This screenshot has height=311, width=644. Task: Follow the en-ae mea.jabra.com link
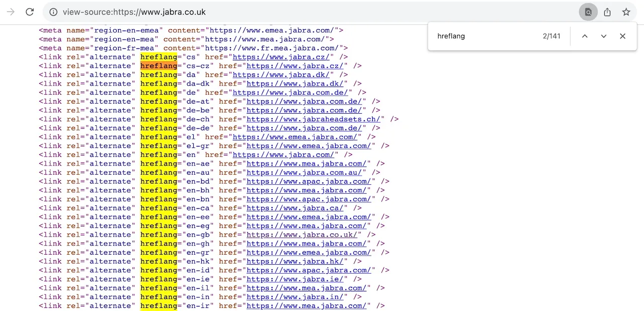click(306, 164)
